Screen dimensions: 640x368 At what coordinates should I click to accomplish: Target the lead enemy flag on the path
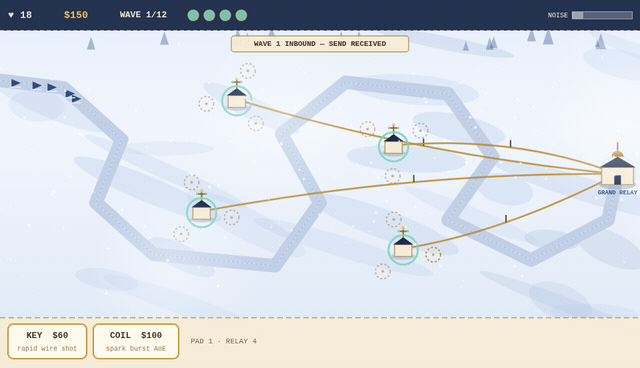[76, 99]
